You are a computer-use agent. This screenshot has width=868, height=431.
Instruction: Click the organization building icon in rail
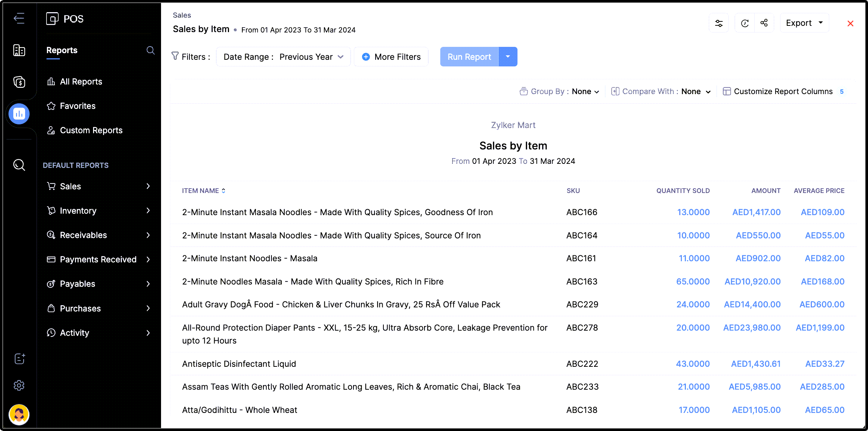point(19,50)
